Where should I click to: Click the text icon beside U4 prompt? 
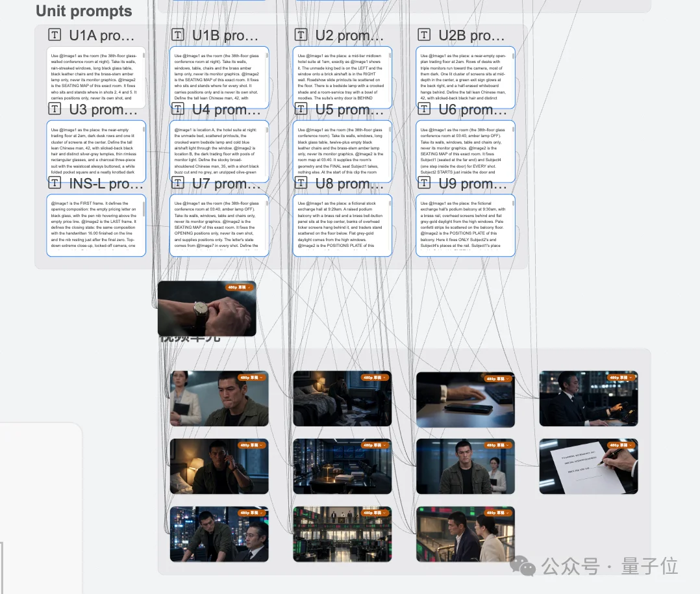178,109
